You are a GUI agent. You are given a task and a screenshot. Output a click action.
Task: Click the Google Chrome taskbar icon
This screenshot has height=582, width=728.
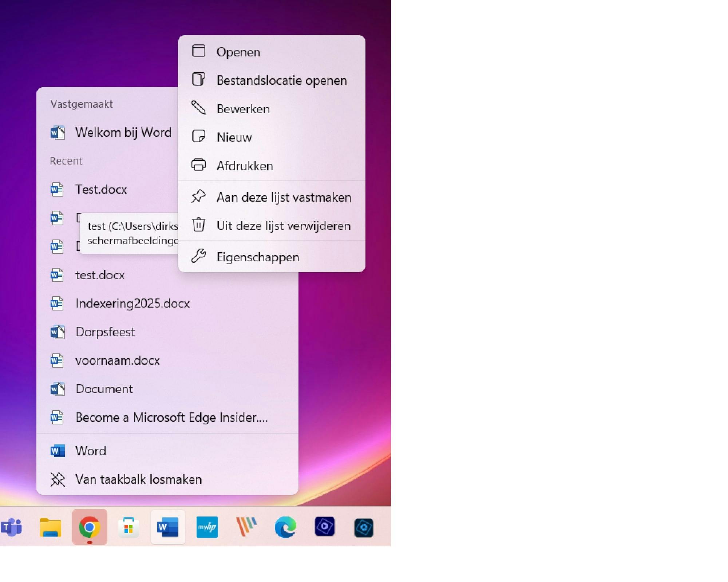click(x=90, y=527)
